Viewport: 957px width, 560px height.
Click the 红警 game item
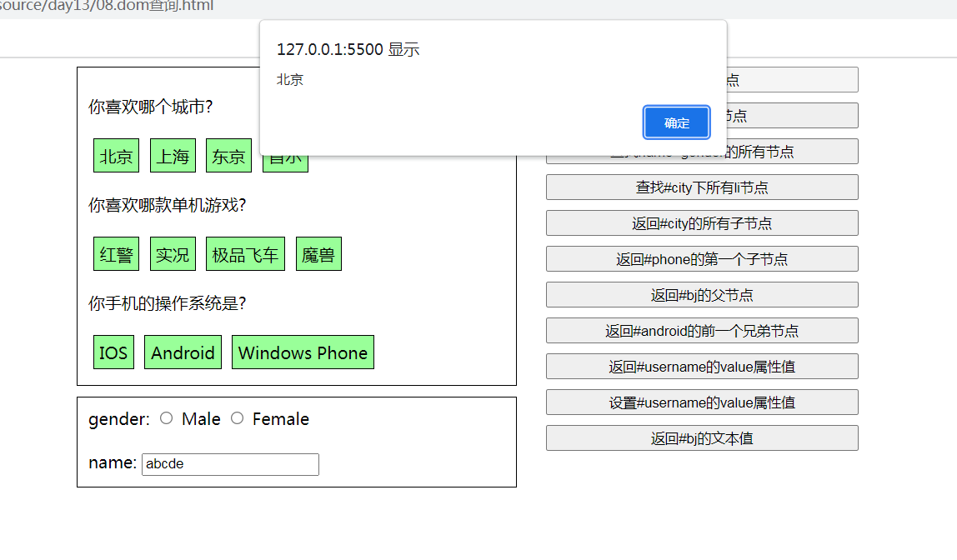point(116,253)
